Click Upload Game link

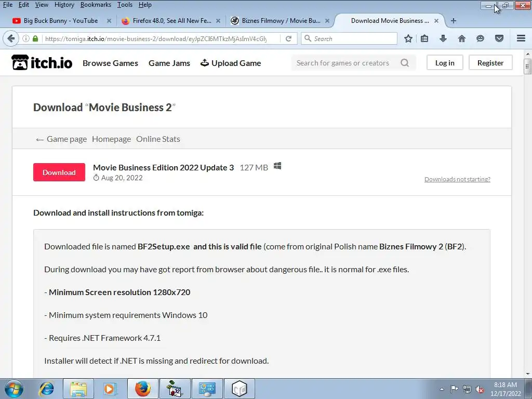(231, 63)
